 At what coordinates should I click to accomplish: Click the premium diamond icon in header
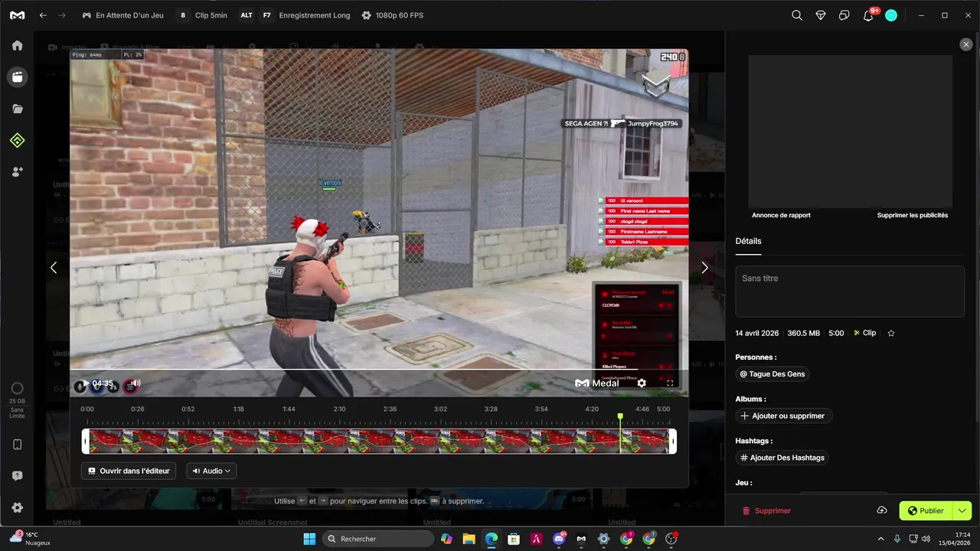click(x=821, y=15)
